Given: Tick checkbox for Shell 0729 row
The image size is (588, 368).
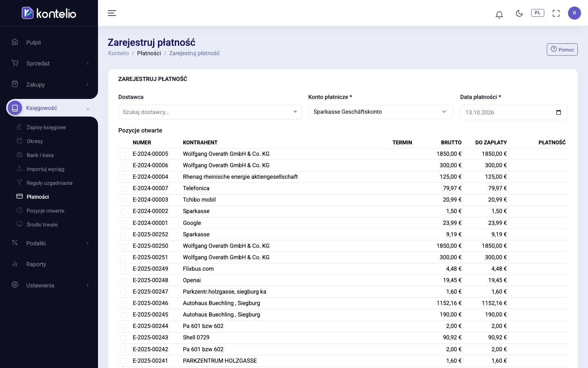Looking at the screenshot, I should 123,338.
